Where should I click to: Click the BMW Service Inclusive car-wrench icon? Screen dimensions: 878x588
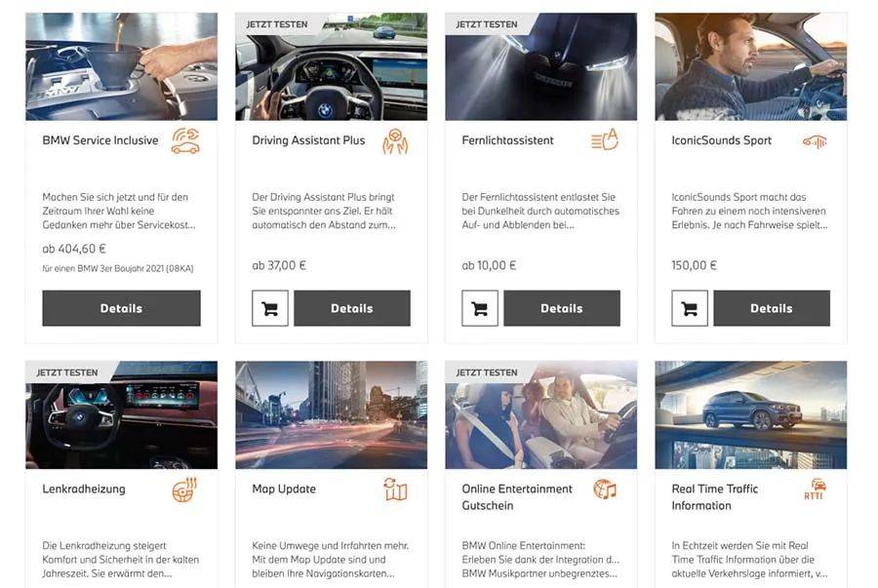click(x=185, y=141)
